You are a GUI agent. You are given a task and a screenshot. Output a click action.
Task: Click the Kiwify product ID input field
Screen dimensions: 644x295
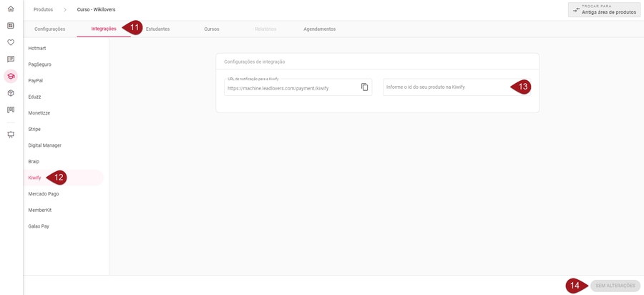(444, 87)
